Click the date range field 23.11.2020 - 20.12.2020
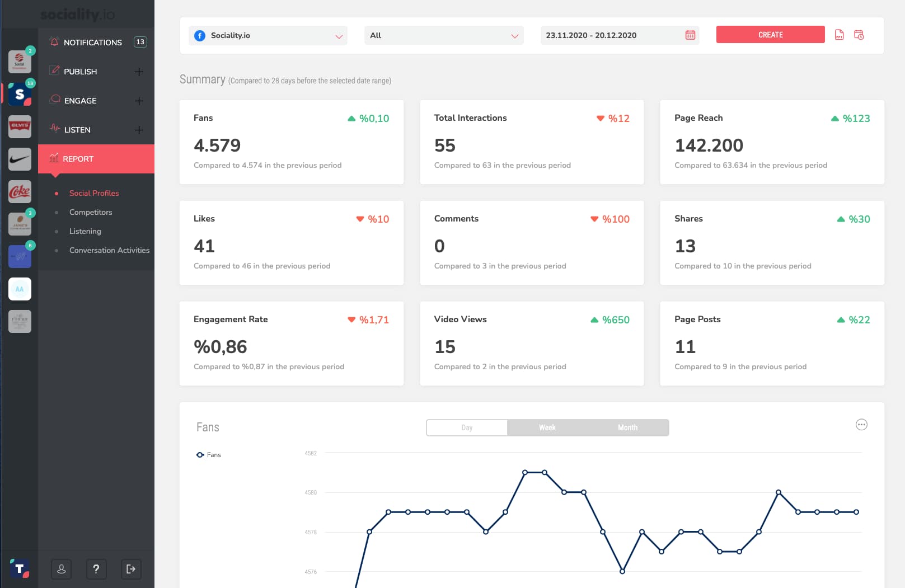Viewport: 905px width, 588px height. [620, 35]
